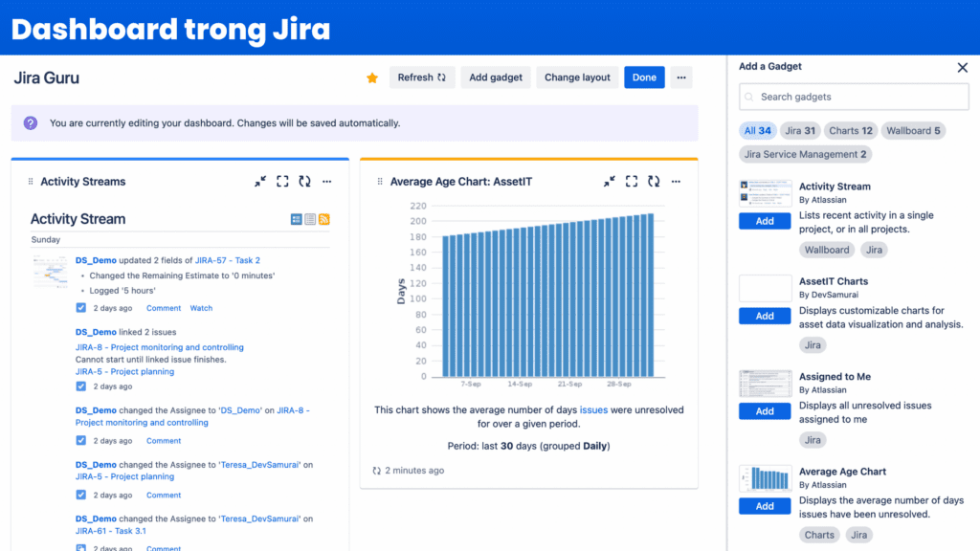Click the Search gadgets input field
This screenshot has height=551, width=980.
click(x=854, y=97)
